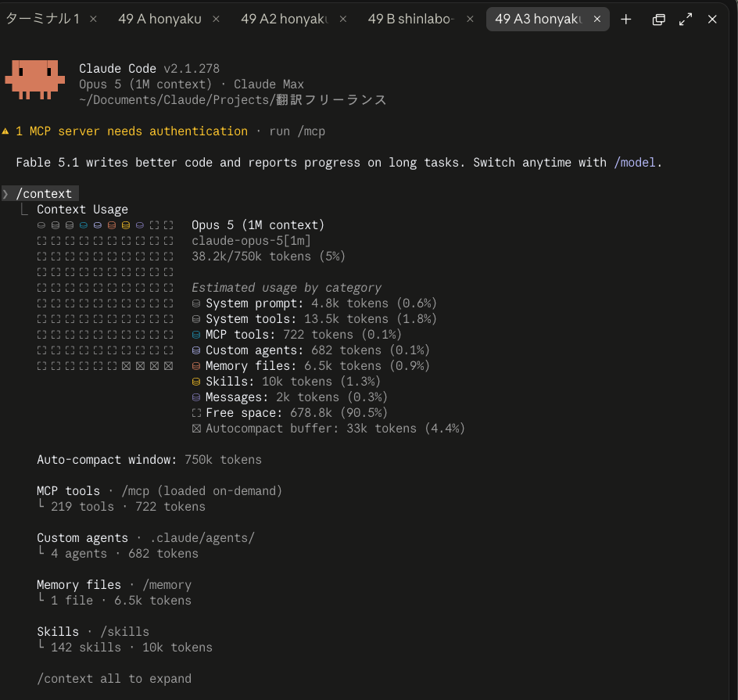This screenshot has width=738, height=700.
Task: Click "/skills" command text
Action: 125,632
